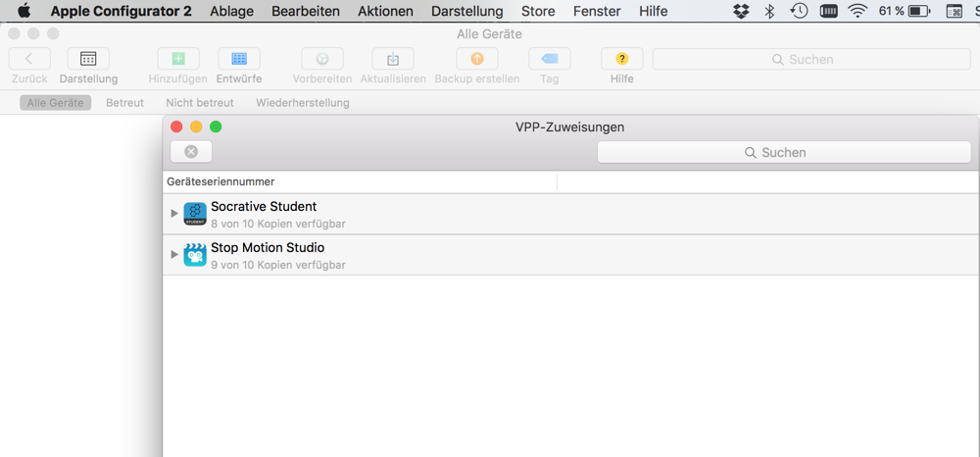Minimize VPP-Zuweisungen with yellow button
980x457 pixels.
click(196, 127)
